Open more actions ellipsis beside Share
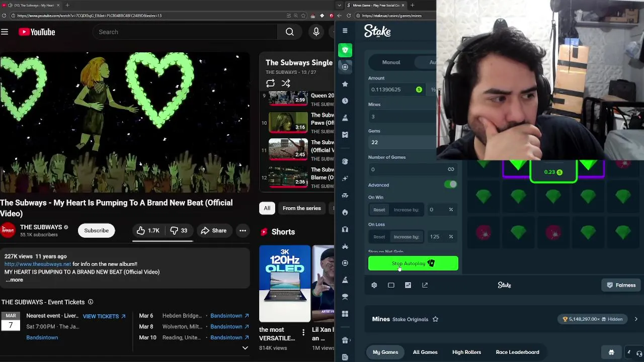Image resolution: width=644 pixels, height=362 pixels. [243, 230]
